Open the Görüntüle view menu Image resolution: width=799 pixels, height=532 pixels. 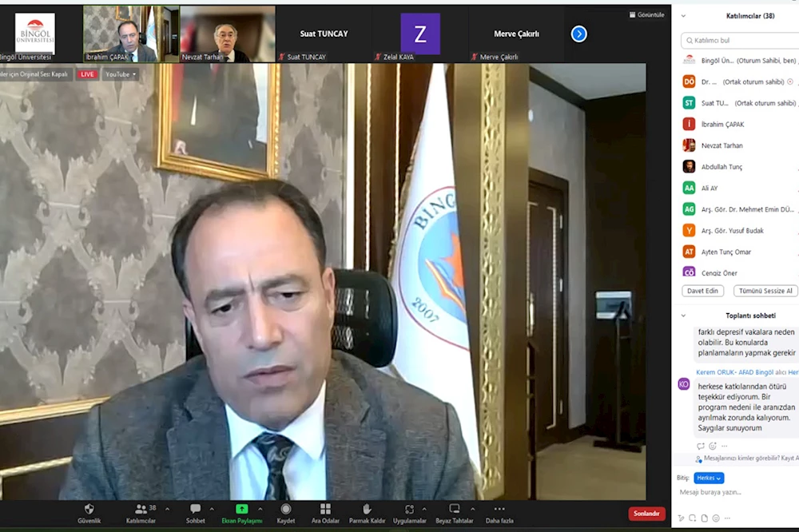pyautogui.click(x=646, y=14)
